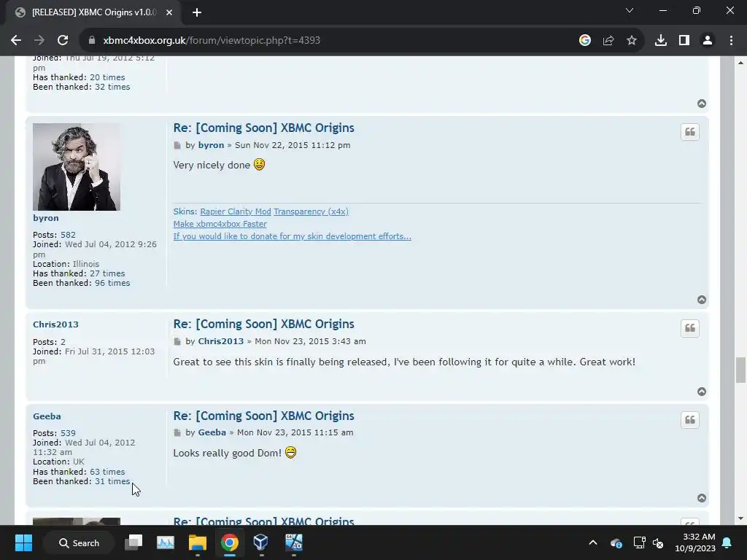View site information lock icon
The width and height of the screenshot is (747, 560).
pos(92,41)
